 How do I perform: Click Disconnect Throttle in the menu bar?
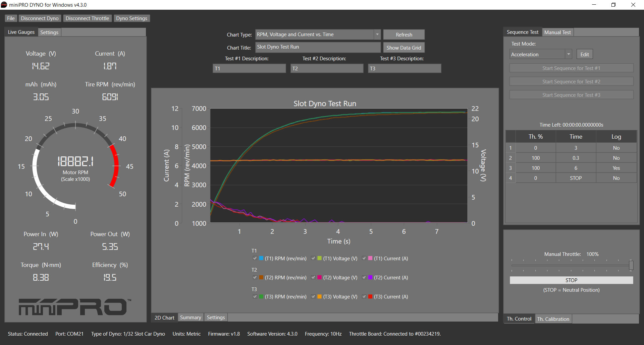coord(87,18)
